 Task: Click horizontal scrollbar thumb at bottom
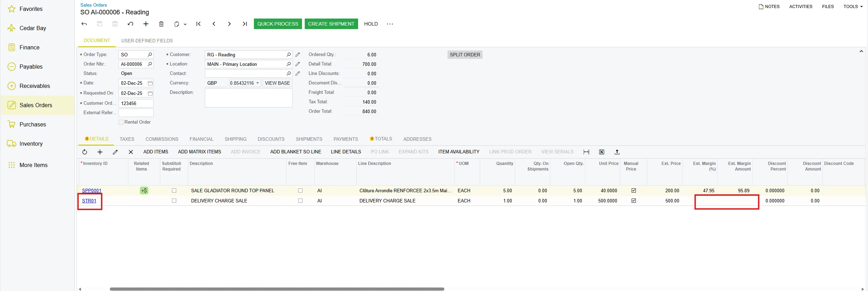pyautogui.click(x=277, y=289)
